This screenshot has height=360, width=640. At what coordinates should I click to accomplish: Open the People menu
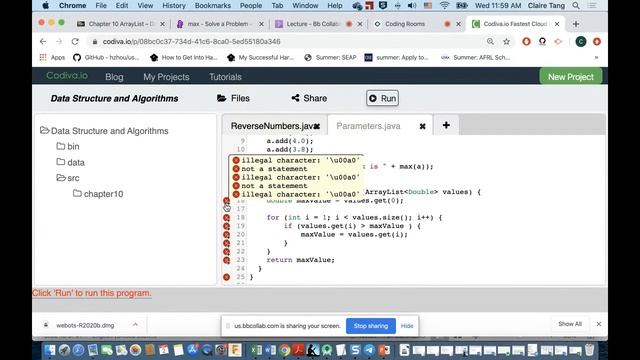point(251,6)
